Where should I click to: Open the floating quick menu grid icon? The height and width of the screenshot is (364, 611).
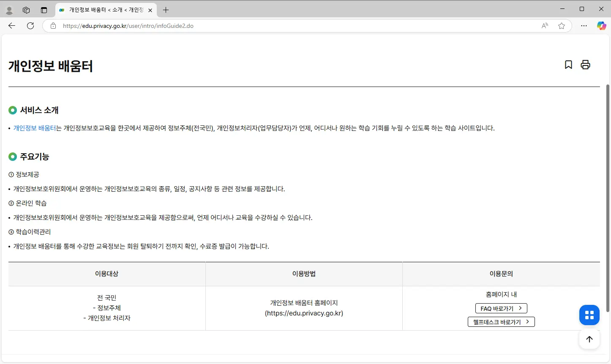tap(589, 315)
